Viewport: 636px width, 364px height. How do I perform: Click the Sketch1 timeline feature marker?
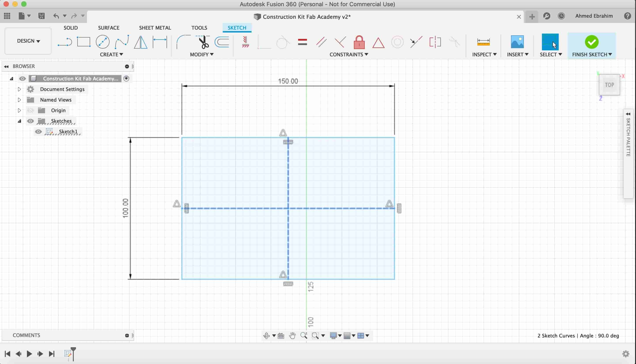pos(68,353)
